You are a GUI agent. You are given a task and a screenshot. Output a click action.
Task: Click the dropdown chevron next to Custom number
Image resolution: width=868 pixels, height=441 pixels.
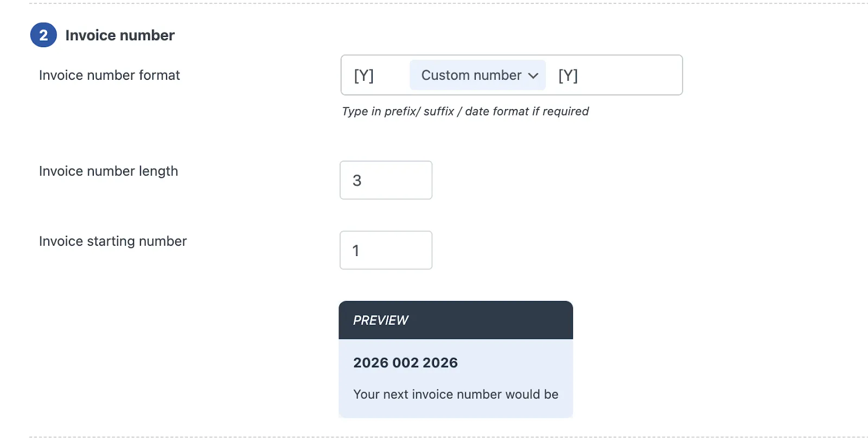(x=533, y=75)
